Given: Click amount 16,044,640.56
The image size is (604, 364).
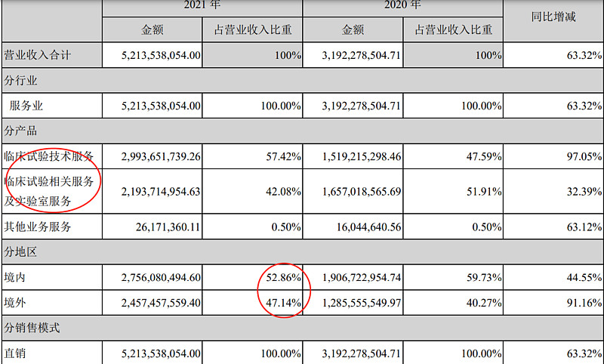Looking at the screenshot, I should pos(368,227).
